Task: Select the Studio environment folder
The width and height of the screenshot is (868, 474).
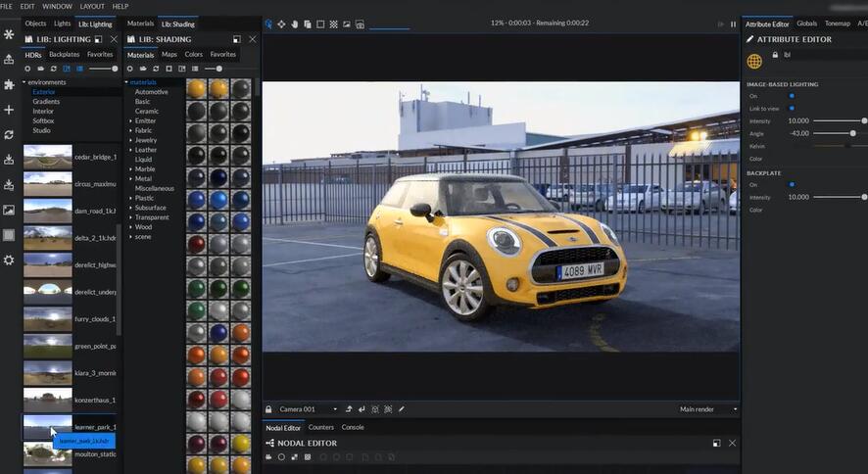Action: (x=41, y=130)
